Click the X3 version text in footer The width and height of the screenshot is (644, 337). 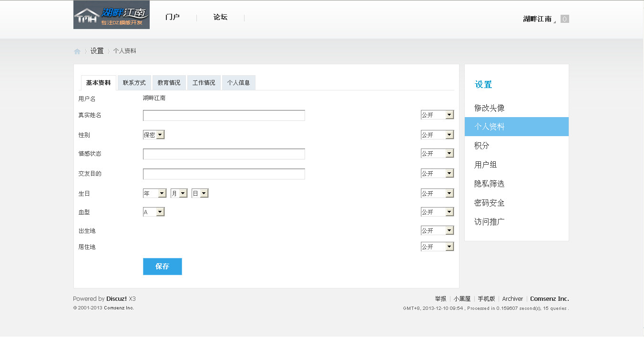pyautogui.click(x=132, y=299)
